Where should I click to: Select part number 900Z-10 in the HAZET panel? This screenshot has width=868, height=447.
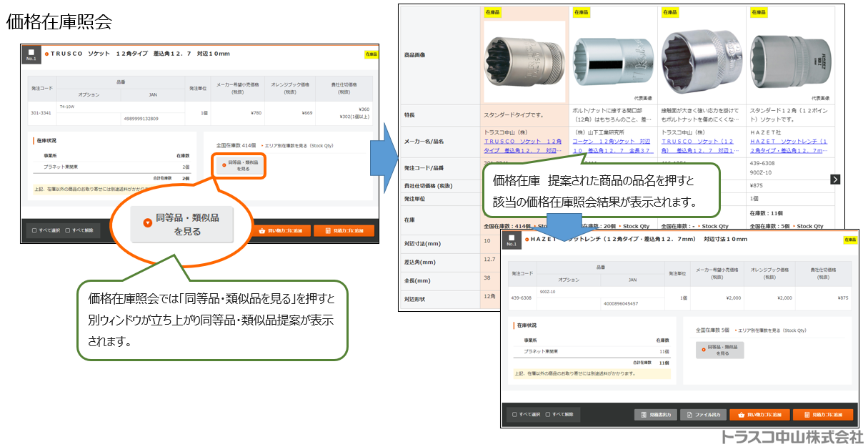click(x=546, y=292)
